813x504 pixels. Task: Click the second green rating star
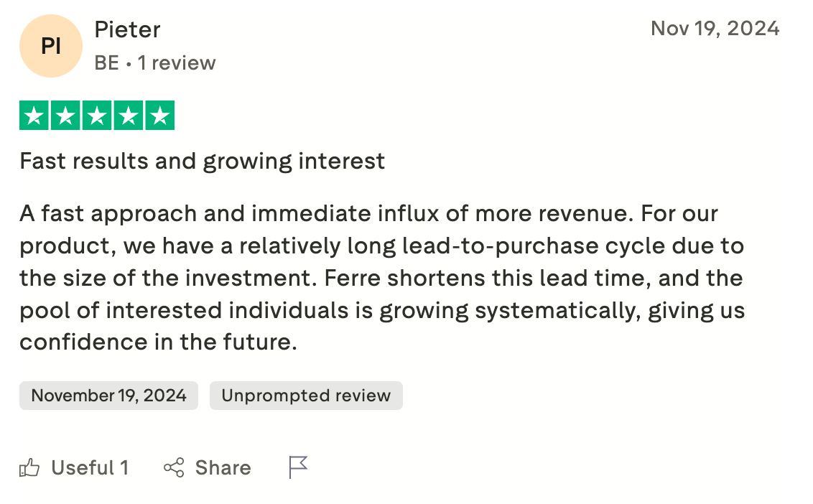(x=66, y=115)
